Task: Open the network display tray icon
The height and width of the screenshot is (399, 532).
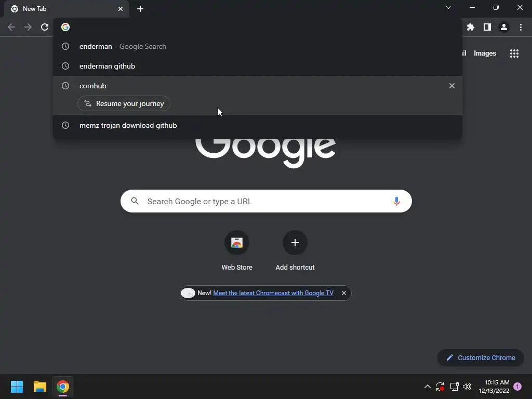Action: [454, 387]
